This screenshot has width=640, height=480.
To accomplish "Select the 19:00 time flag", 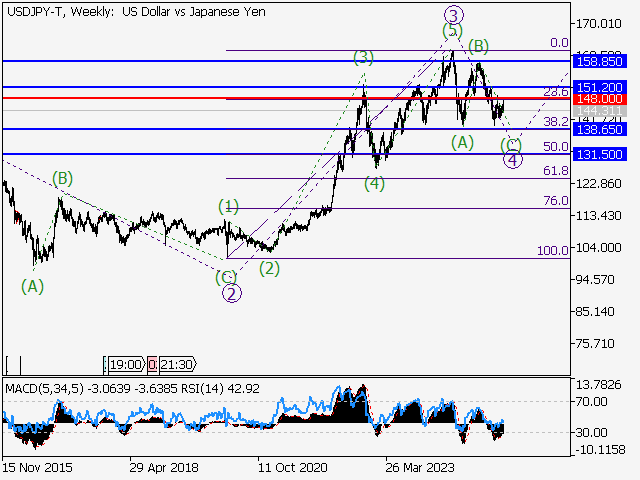I will point(125,366).
